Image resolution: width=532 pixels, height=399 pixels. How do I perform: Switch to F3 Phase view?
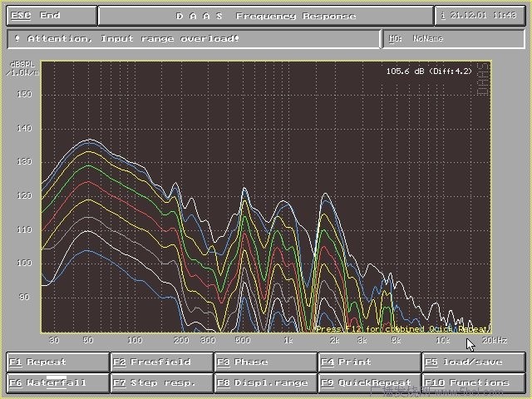[x=265, y=362]
